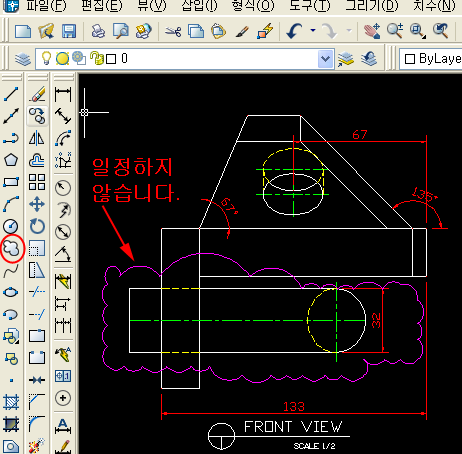Open the 삽입(I) menu
Image resolution: width=462 pixels, height=454 pixels.
point(199,6)
